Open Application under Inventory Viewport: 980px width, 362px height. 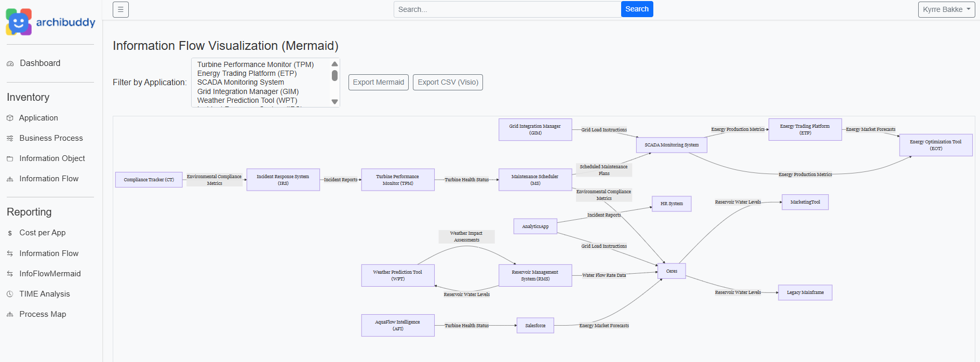click(x=38, y=118)
